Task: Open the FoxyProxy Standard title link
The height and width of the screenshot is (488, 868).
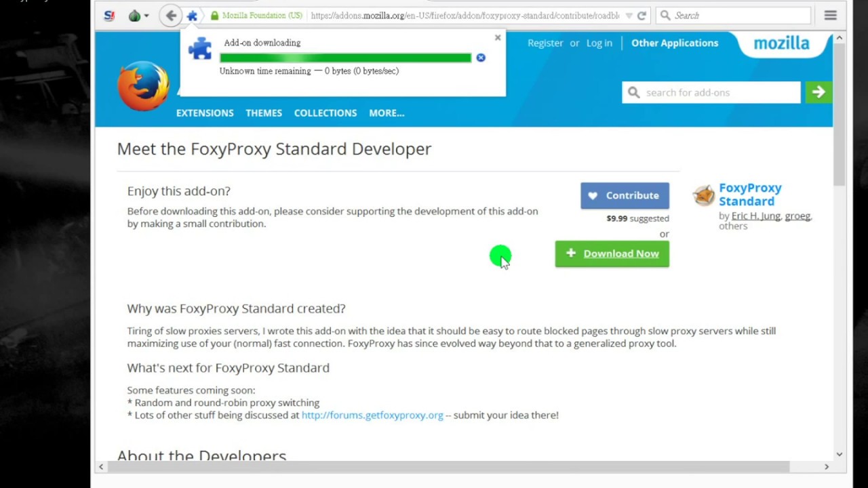Action: click(x=750, y=195)
